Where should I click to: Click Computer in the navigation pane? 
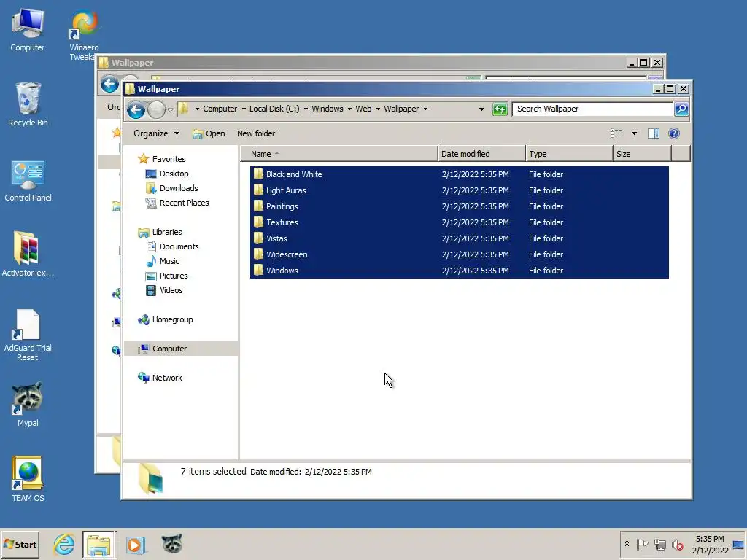point(162,349)
